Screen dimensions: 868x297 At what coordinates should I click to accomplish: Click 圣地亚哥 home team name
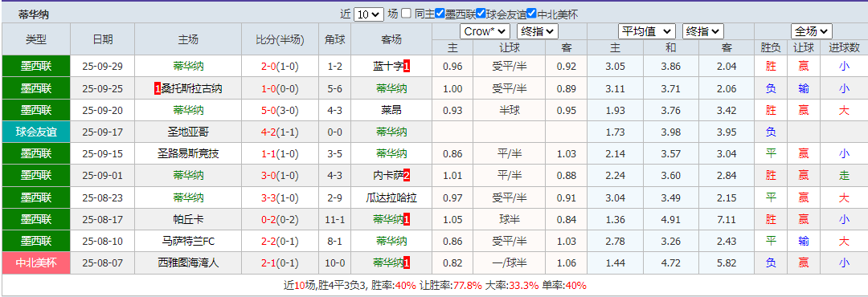(x=188, y=132)
